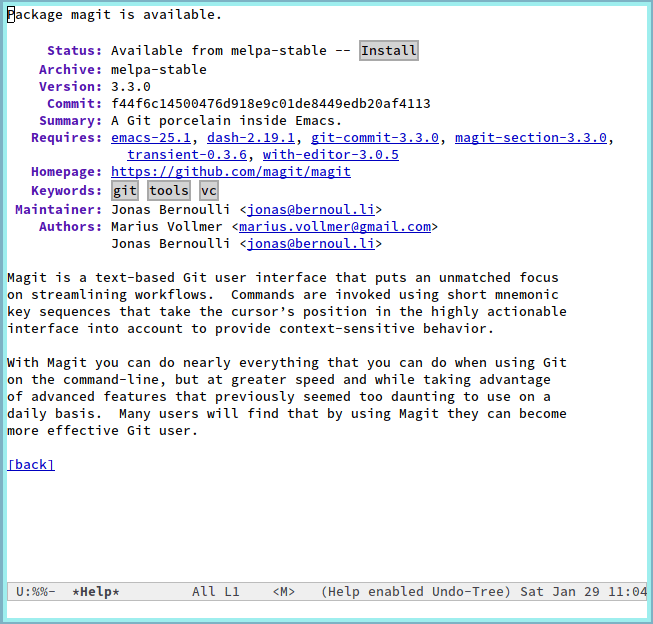
Task: Follow the git-commit-3.3.0 package link
Action: 375,137
